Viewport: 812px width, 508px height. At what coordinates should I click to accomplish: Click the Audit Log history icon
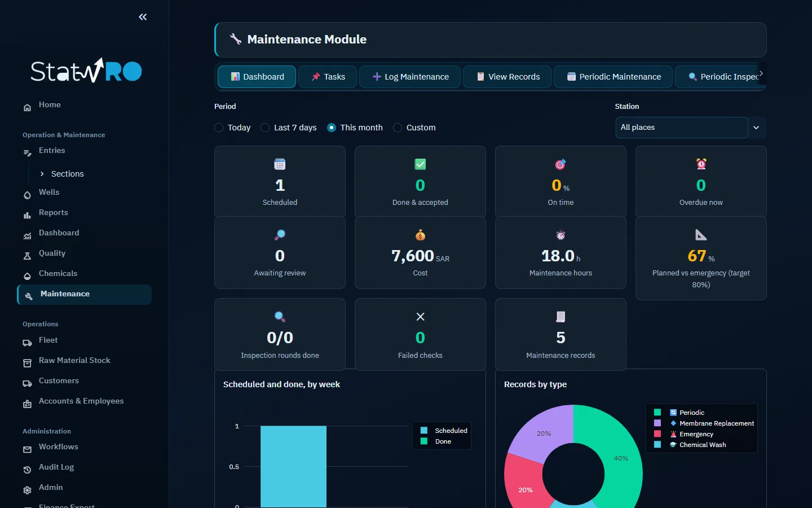click(x=27, y=470)
